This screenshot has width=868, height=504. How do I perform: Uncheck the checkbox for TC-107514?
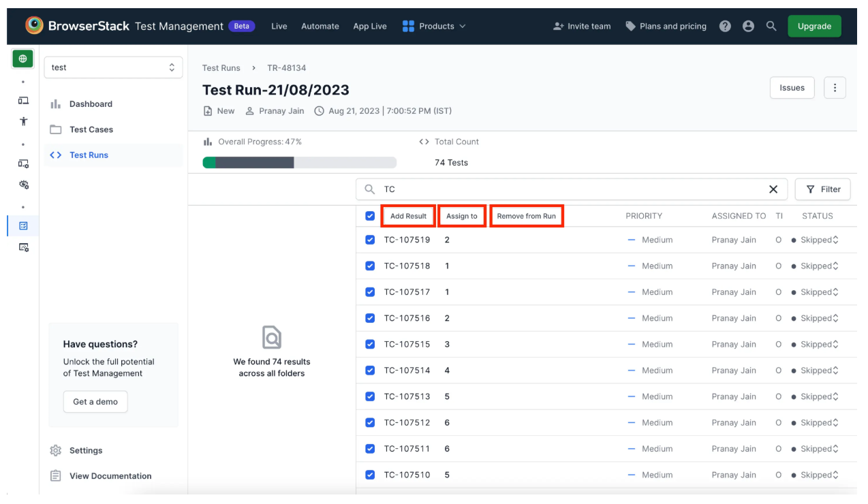point(370,370)
